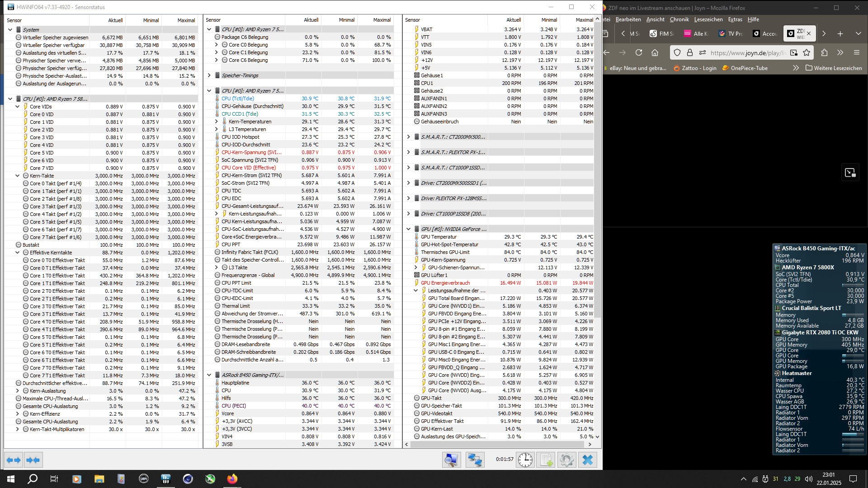Viewport: 868px width, 488px height.
Task: Open picture-in-picture video overlay button
Action: (850, 173)
